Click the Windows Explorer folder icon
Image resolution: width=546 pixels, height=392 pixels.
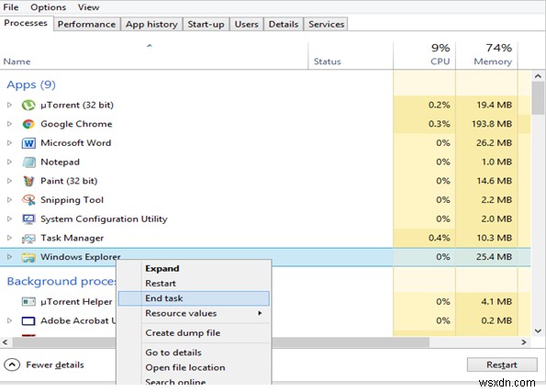(x=28, y=257)
